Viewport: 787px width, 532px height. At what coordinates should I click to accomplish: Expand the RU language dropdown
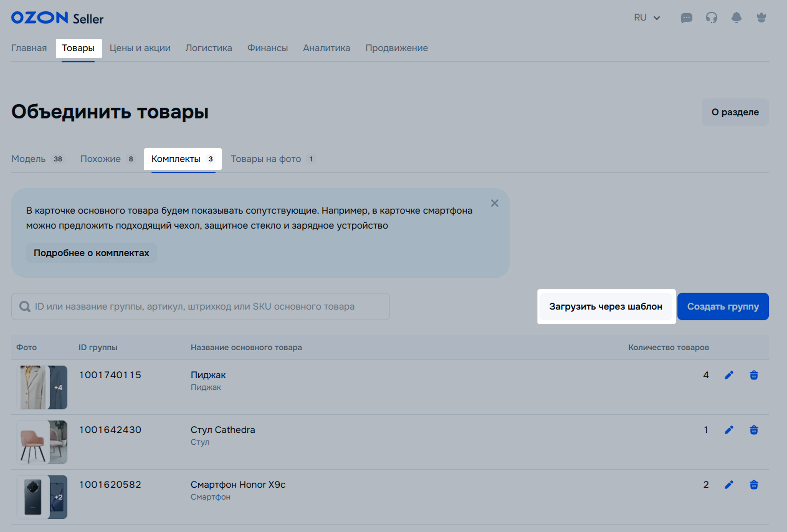pos(647,18)
